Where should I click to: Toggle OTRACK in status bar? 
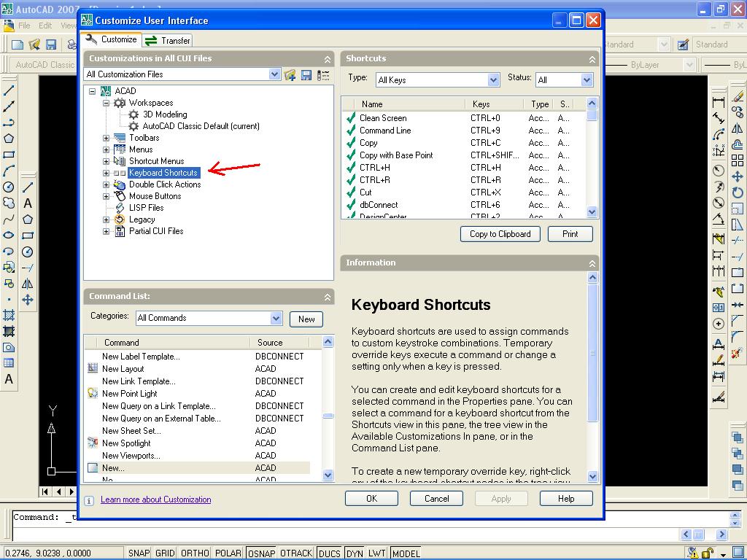[296, 553]
